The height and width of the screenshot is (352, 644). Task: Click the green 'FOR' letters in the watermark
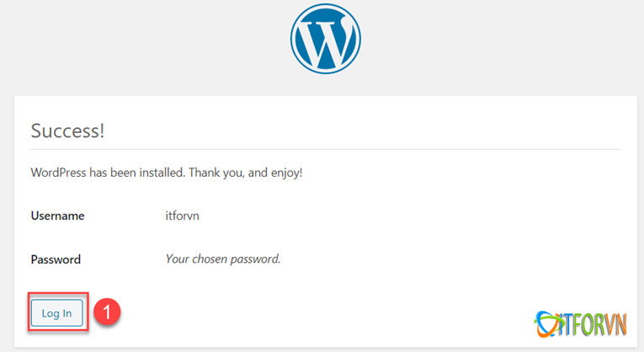(x=589, y=324)
